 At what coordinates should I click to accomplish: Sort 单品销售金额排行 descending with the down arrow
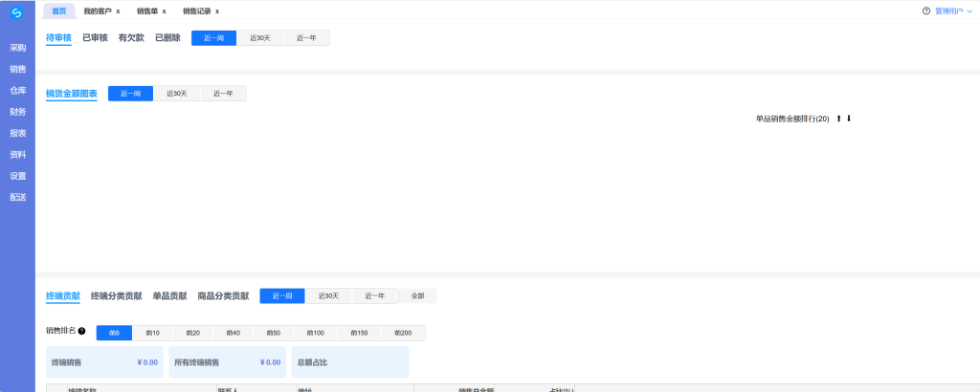tap(849, 119)
